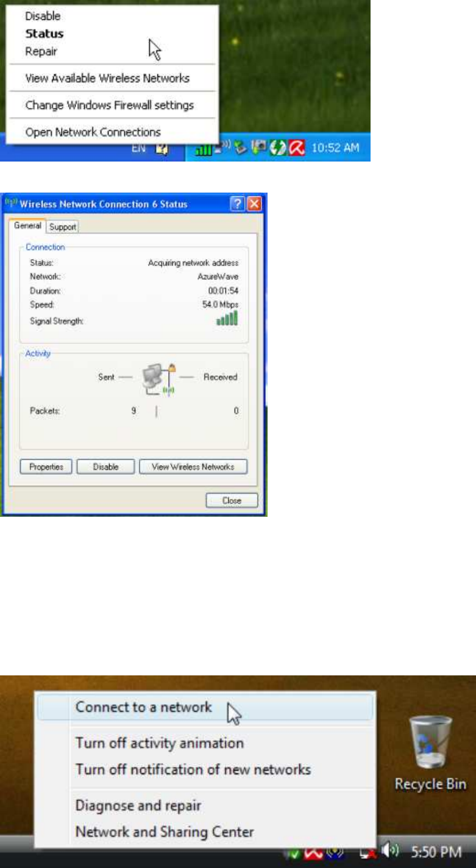Open Change Windows Firewall settings
The height and width of the screenshot is (868, 476).
pos(110,105)
